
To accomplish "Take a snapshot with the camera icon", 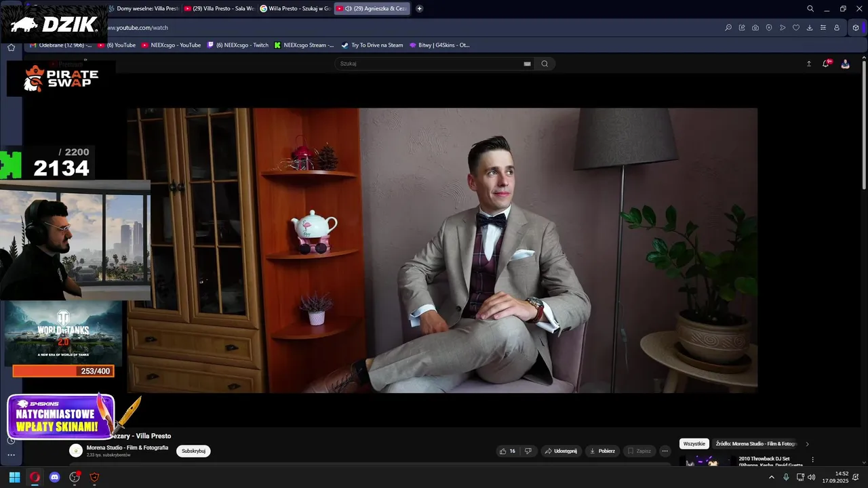I will (x=755, y=28).
